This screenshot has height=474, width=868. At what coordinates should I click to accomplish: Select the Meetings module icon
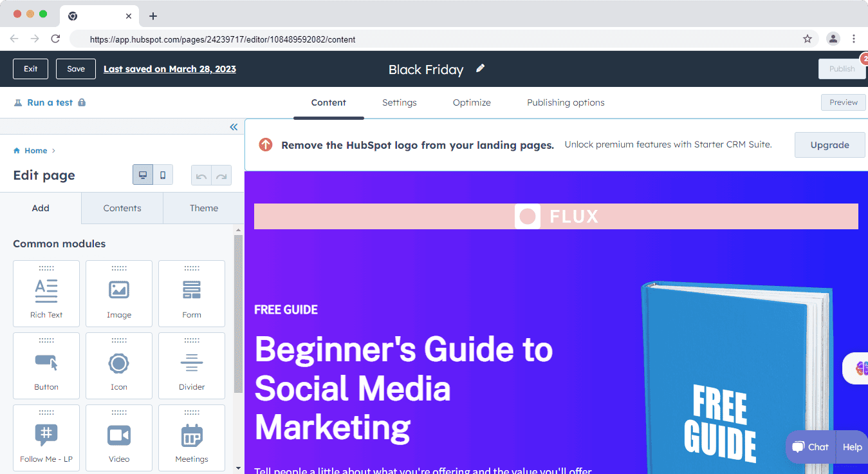[x=192, y=435]
